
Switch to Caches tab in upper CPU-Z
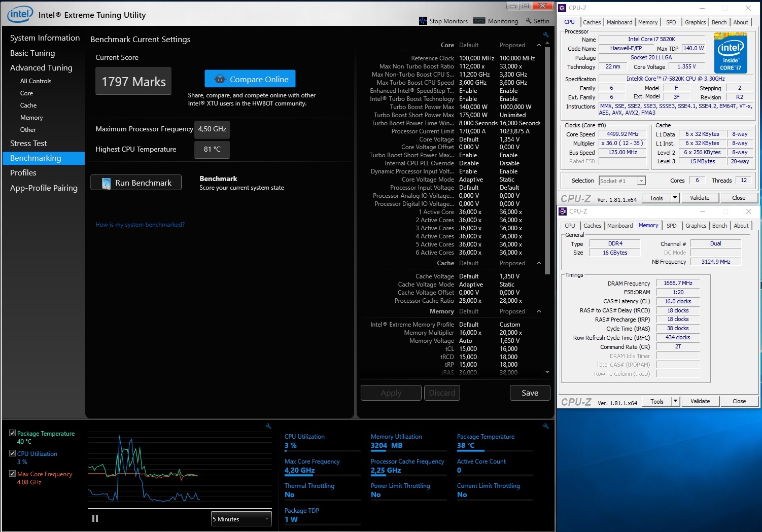click(x=592, y=22)
